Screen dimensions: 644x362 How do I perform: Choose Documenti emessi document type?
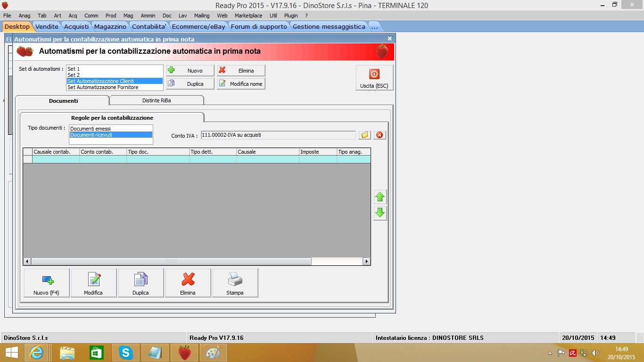click(x=111, y=129)
